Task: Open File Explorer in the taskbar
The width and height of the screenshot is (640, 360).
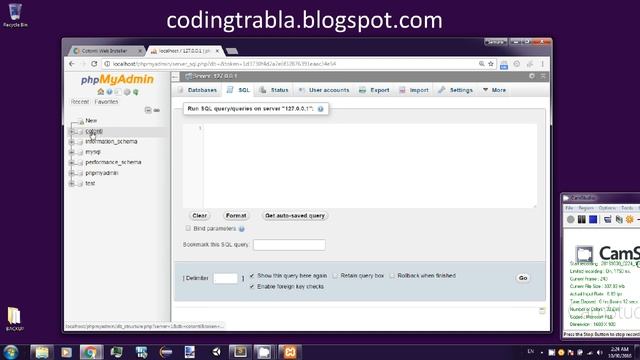Action: [x=42, y=352]
